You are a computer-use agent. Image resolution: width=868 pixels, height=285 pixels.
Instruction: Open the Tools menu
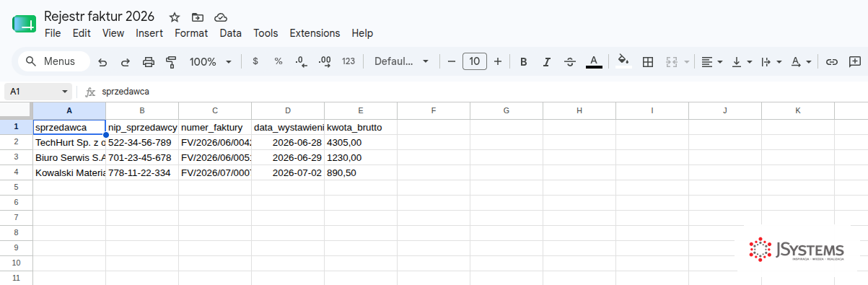click(266, 33)
